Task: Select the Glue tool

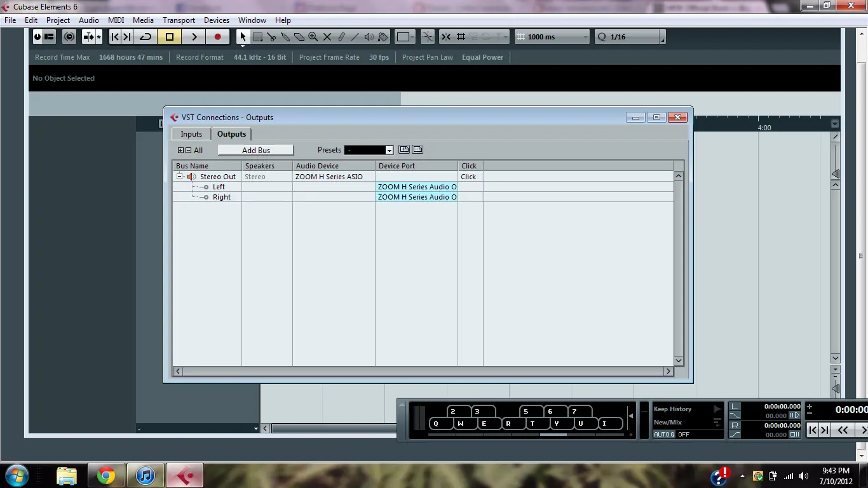Action: (285, 37)
